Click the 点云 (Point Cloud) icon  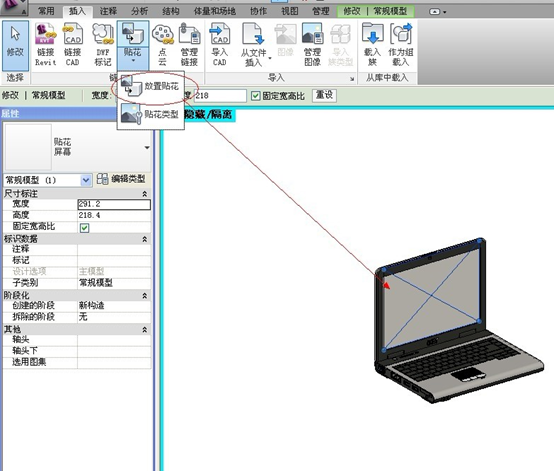point(163,45)
